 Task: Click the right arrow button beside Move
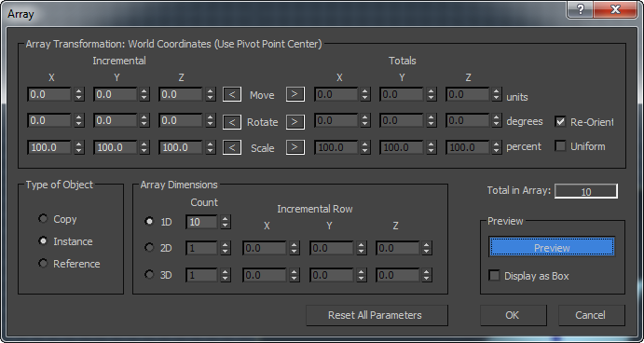(x=295, y=94)
